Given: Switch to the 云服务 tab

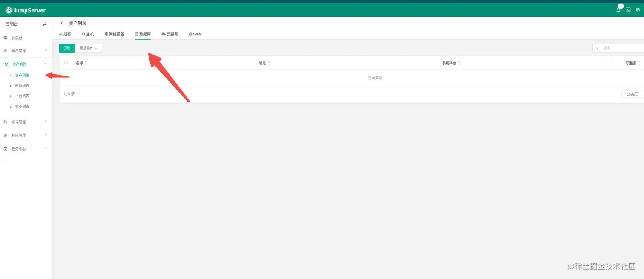Looking at the screenshot, I should tap(170, 34).
